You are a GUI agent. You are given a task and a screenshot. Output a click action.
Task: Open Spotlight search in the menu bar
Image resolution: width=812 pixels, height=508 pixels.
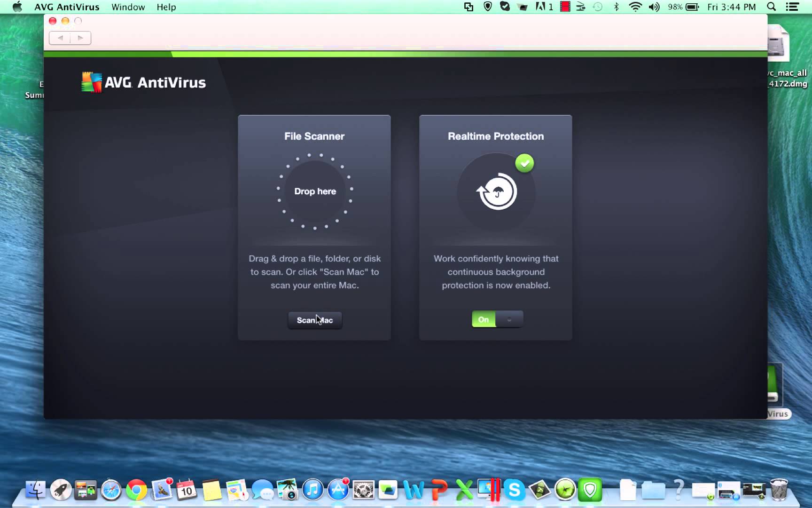771,7
